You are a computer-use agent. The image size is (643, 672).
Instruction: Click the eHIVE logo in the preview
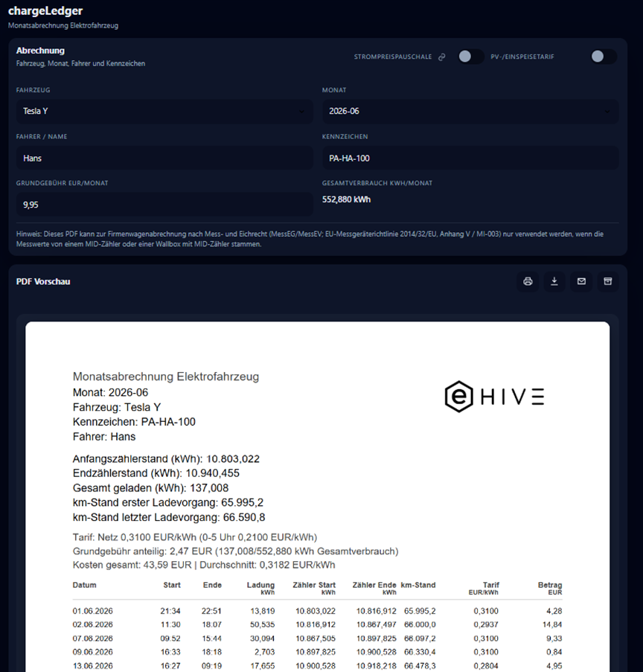click(x=495, y=397)
